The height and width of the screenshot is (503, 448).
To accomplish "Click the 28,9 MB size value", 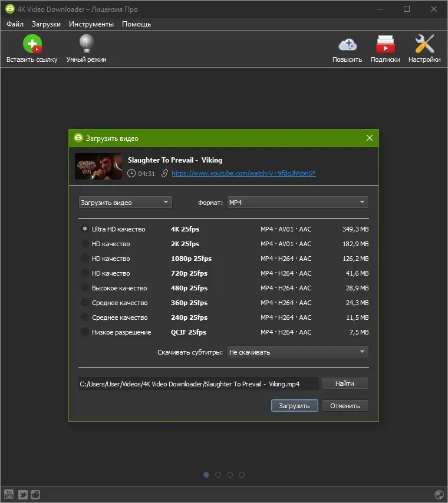I will click(357, 288).
